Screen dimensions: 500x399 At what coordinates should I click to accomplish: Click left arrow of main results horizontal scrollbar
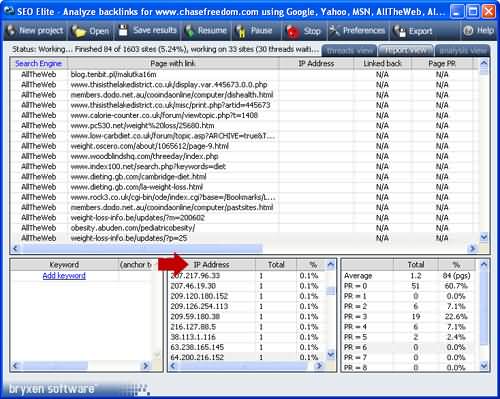click(x=15, y=249)
